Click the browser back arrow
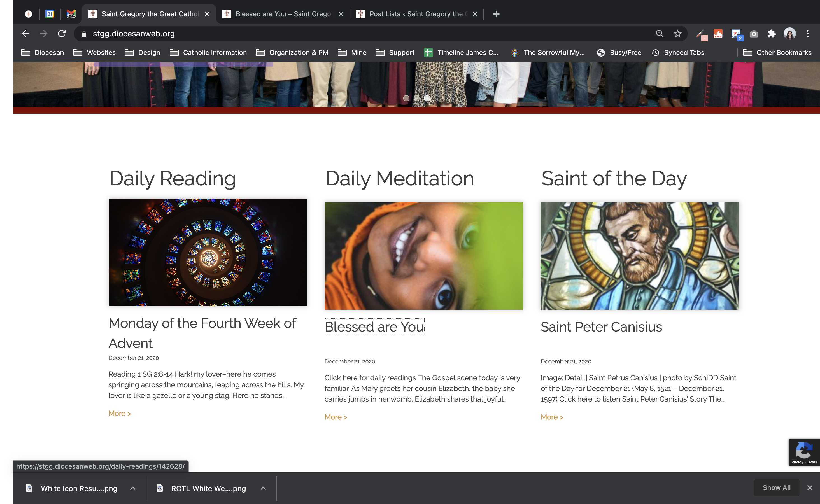Viewport: 820px width, 504px height. click(x=26, y=34)
